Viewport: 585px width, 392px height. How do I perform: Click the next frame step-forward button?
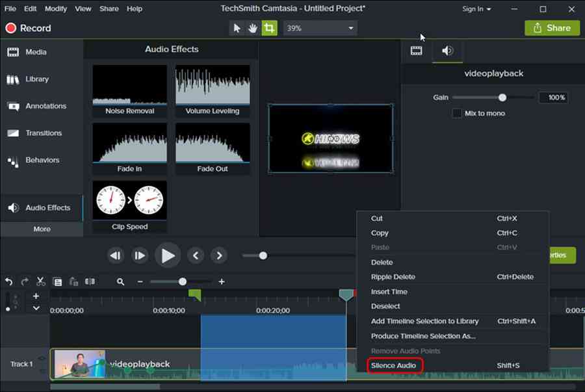click(140, 255)
